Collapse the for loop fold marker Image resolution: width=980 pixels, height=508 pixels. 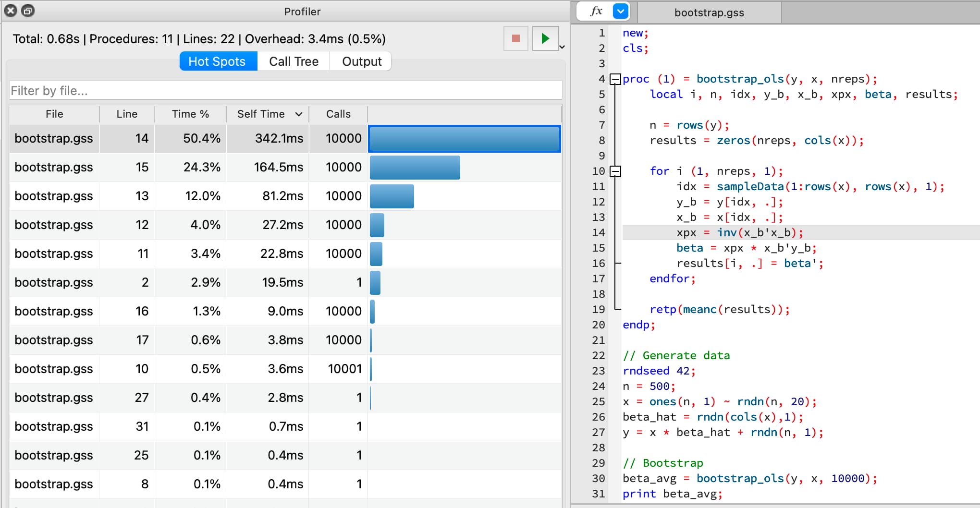point(615,171)
